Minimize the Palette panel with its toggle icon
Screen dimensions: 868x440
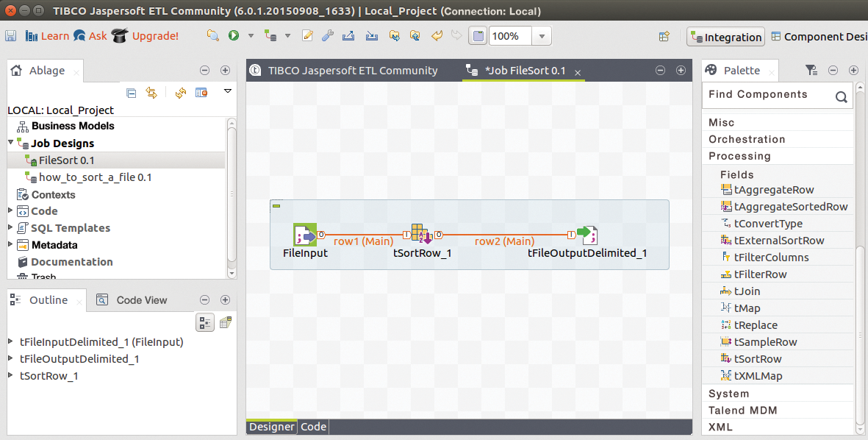click(833, 70)
